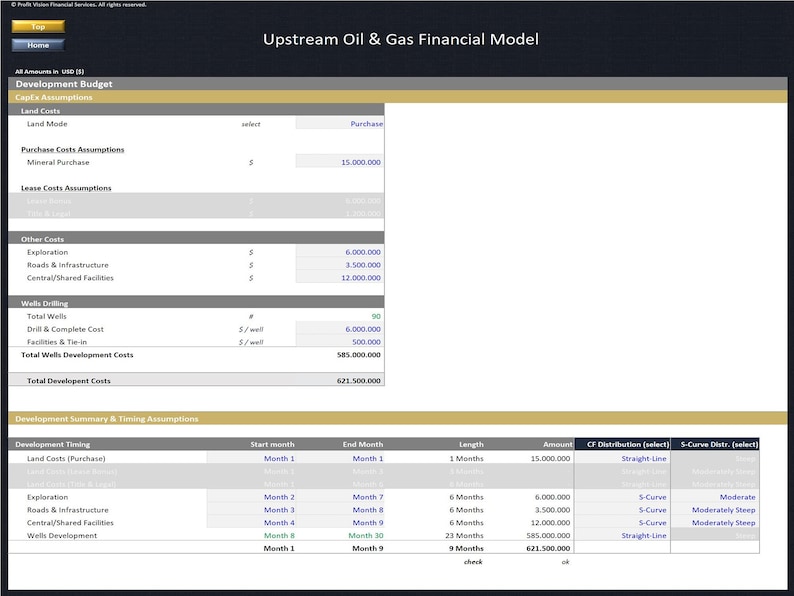Select Wells Development amount 585.000.000 cell
794x596 pixels.
coord(548,535)
